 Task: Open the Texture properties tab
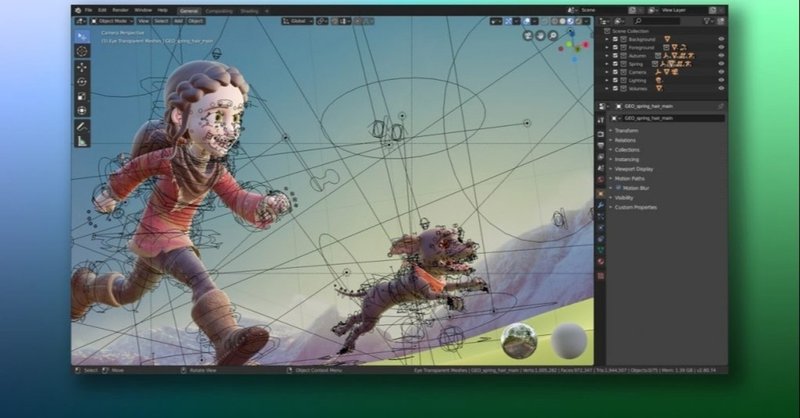(x=601, y=276)
